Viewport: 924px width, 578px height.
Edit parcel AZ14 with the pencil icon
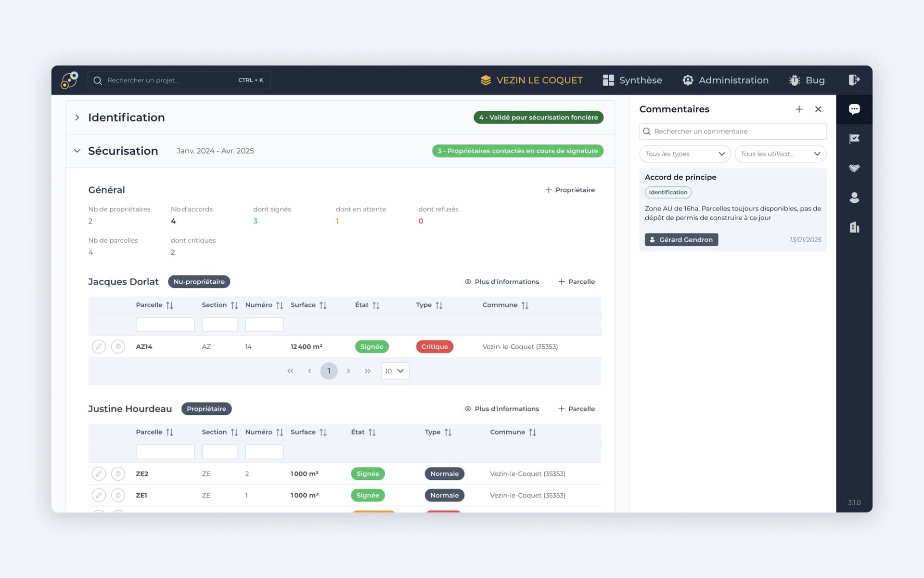click(99, 346)
